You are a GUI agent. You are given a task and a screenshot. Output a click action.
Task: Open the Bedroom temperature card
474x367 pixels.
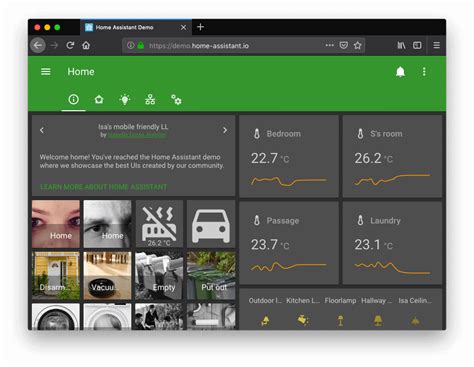pyautogui.click(x=289, y=156)
